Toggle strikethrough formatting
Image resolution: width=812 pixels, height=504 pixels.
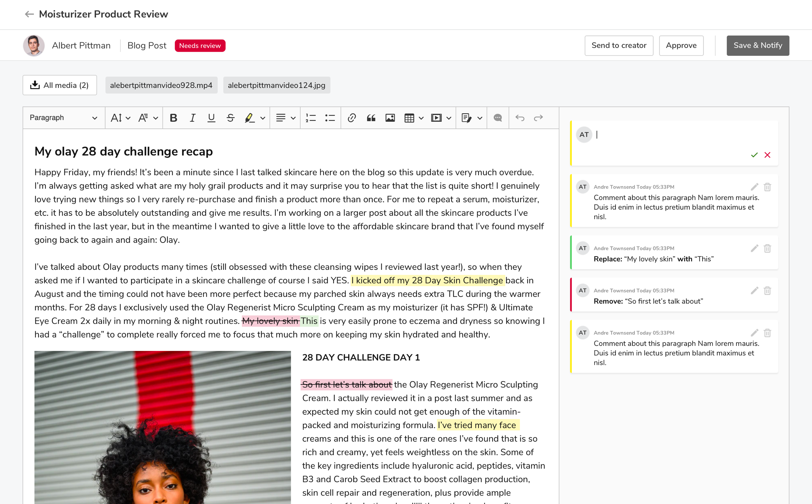[x=230, y=118]
